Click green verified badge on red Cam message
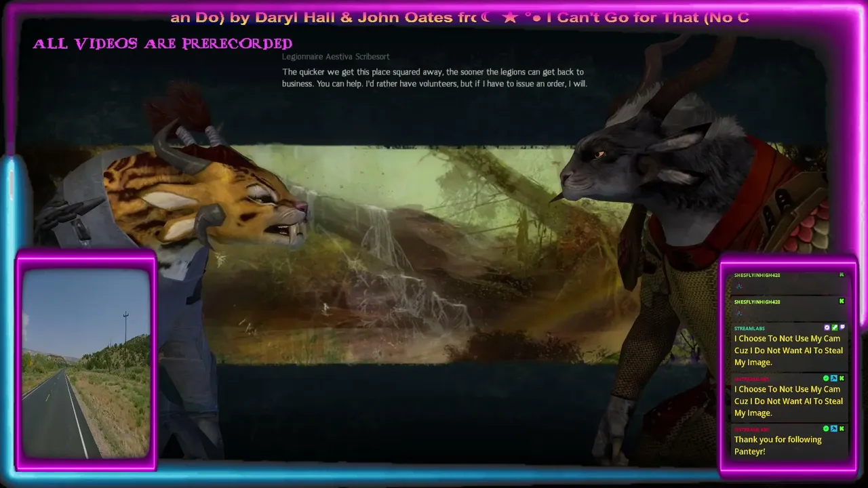Screen dimensions: 868x488 click(x=826, y=378)
